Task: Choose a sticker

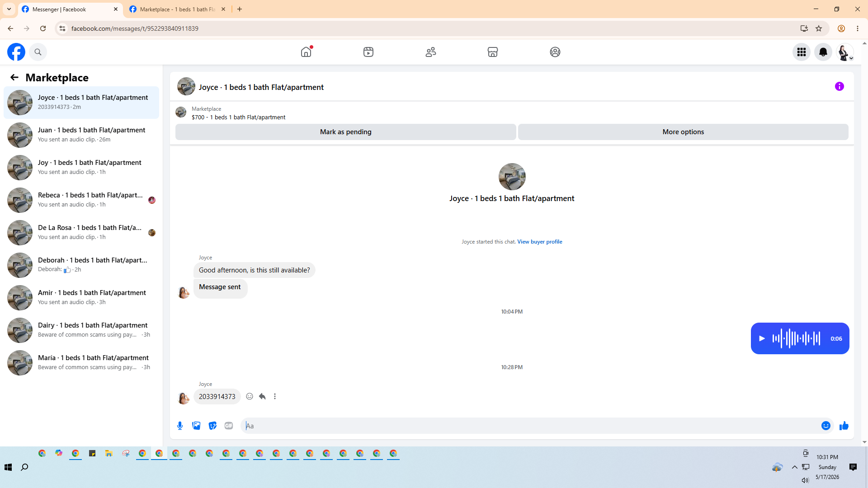Action: coord(212,426)
